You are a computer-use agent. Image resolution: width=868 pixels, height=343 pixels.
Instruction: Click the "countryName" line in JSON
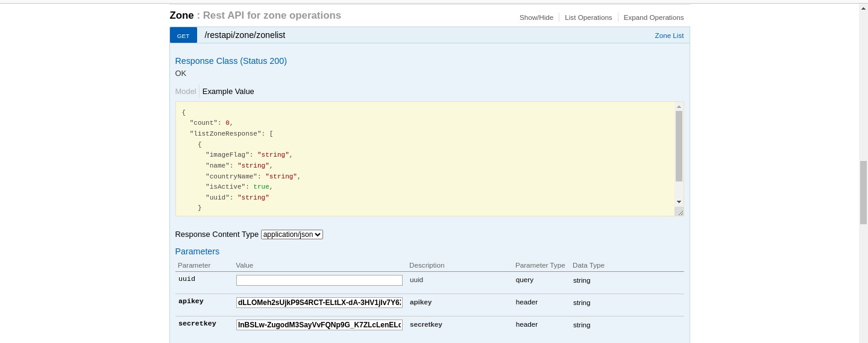tap(253, 177)
